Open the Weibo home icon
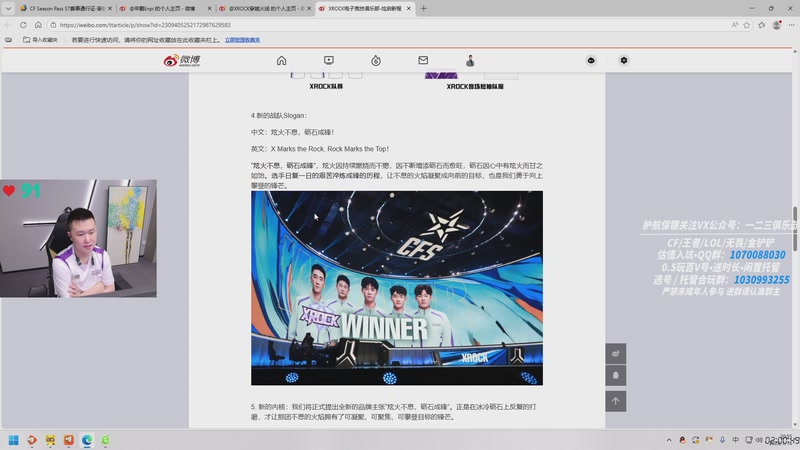Screen dimensions: 800x450 [x=281, y=60]
